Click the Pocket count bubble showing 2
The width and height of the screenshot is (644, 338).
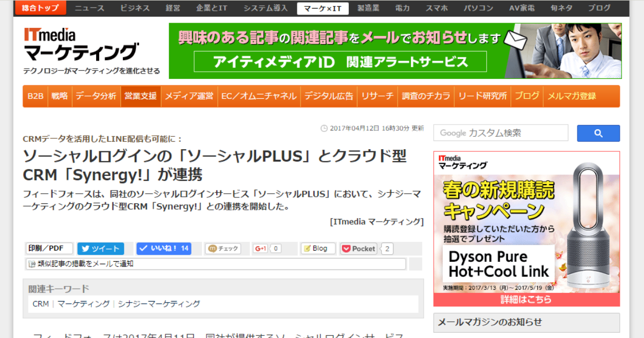click(387, 249)
